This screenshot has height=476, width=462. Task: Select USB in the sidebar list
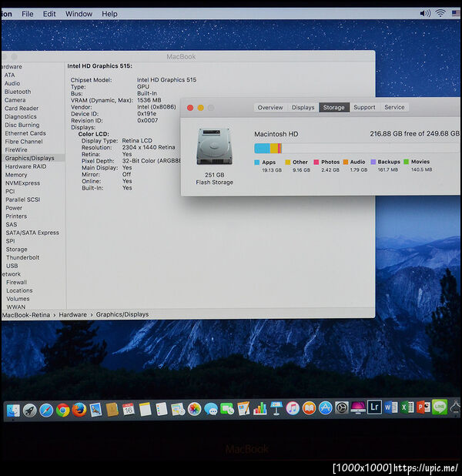pyautogui.click(x=12, y=266)
